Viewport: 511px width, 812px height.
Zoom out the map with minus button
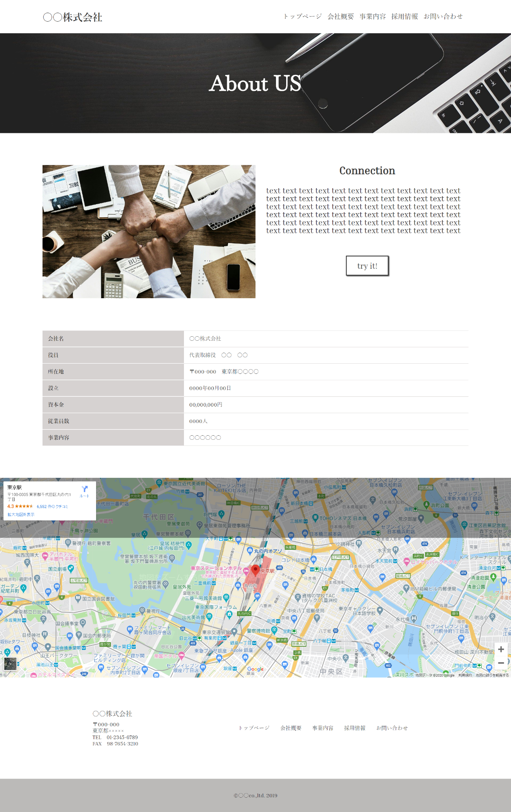tap(501, 663)
